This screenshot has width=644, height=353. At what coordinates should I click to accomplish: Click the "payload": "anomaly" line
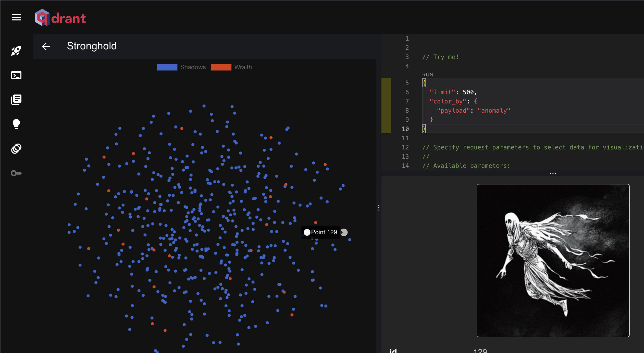coord(474,111)
